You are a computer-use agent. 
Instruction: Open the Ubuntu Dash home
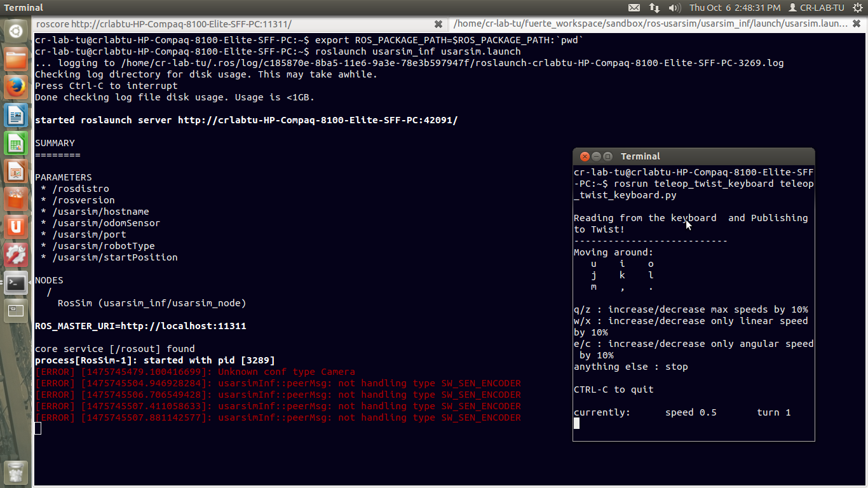coord(16,30)
